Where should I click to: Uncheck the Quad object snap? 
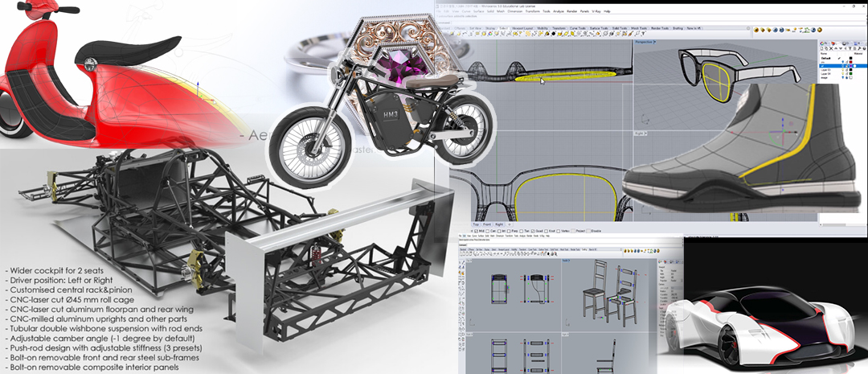pos(533,231)
